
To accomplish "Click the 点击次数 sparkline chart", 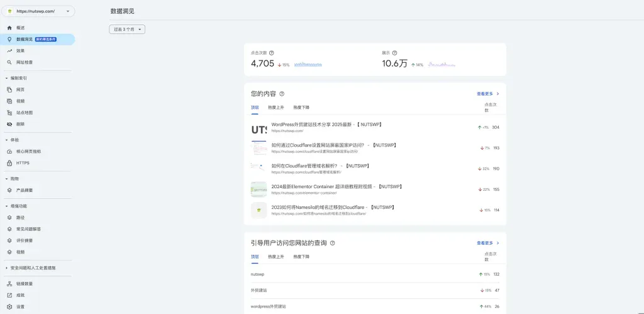I will pyautogui.click(x=308, y=65).
